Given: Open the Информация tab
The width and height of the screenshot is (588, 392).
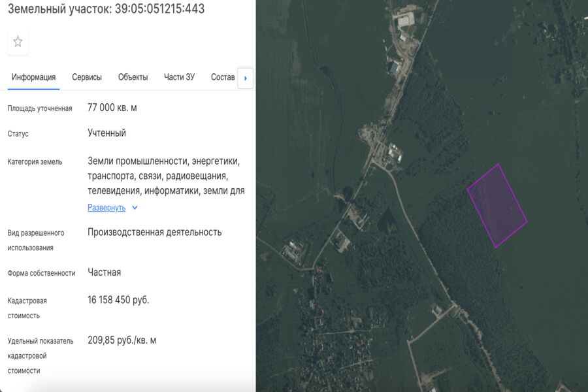Looking at the screenshot, I should (33, 77).
